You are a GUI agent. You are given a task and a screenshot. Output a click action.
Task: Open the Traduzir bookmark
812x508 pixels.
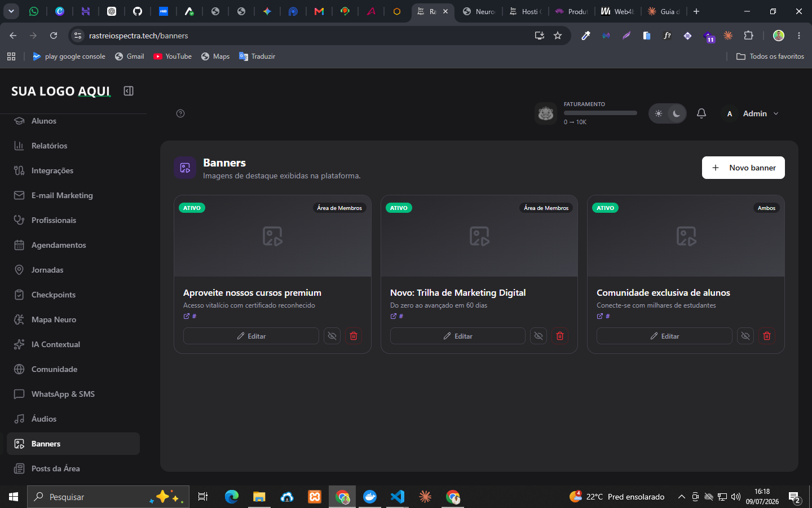click(x=257, y=56)
